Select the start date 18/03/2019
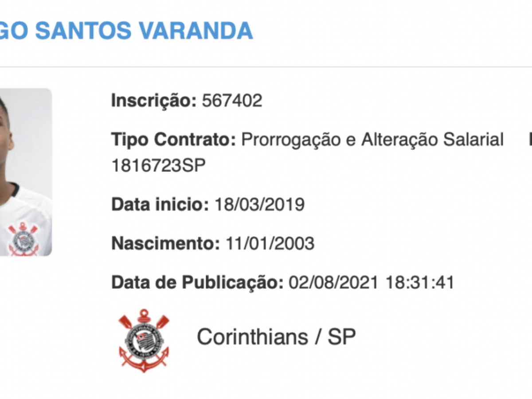 tap(260, 204)
